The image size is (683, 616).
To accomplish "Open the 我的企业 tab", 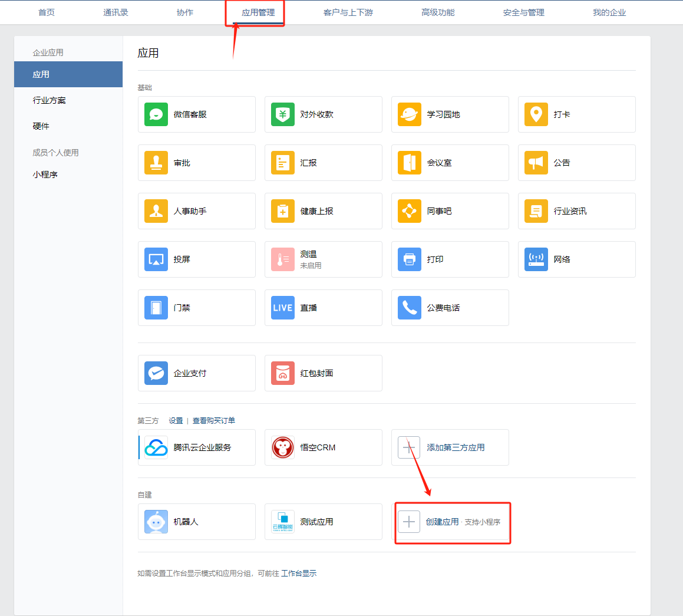I will [x=609, y=12].
